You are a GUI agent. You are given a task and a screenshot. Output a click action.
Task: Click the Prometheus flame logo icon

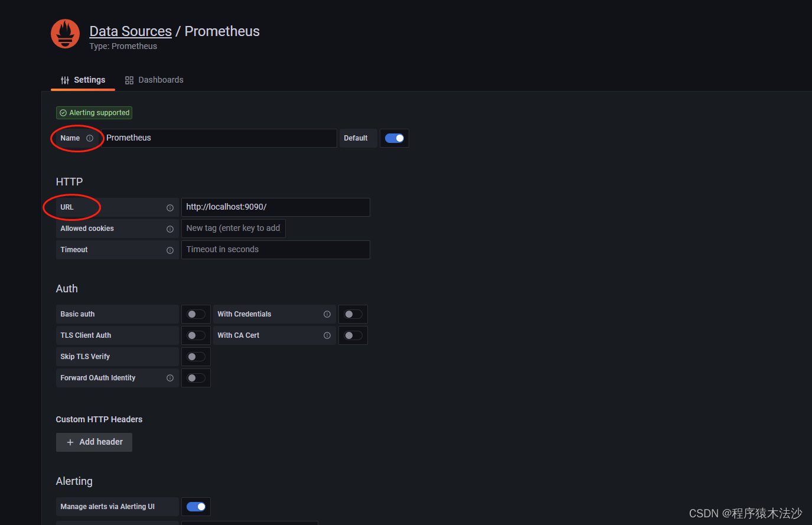[65, 34]
